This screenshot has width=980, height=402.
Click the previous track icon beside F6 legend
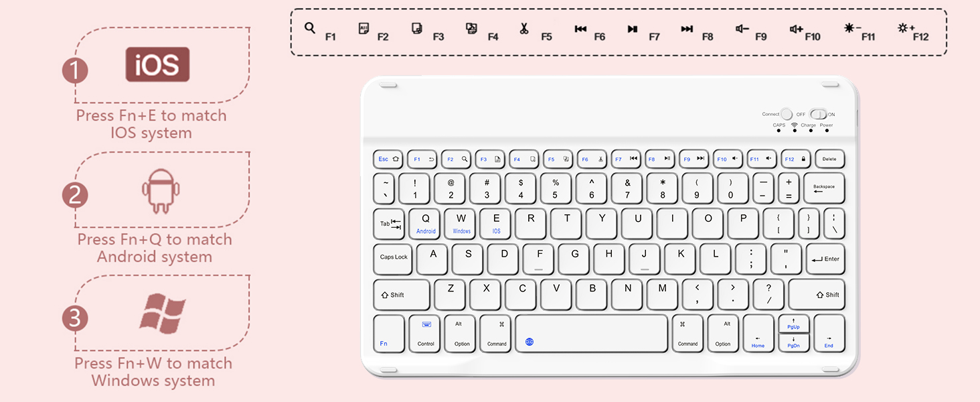click(x=580, y=29)
